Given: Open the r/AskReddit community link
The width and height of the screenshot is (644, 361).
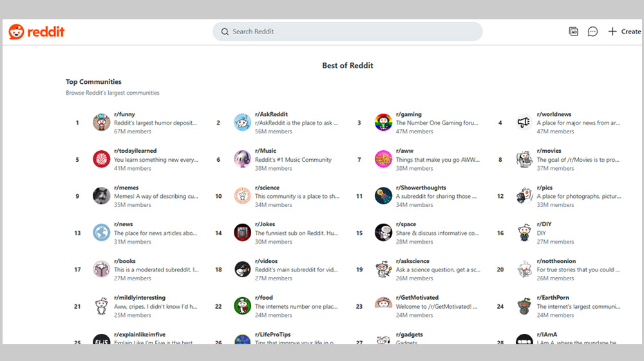Looking at the screenshot, I should 271,114.
